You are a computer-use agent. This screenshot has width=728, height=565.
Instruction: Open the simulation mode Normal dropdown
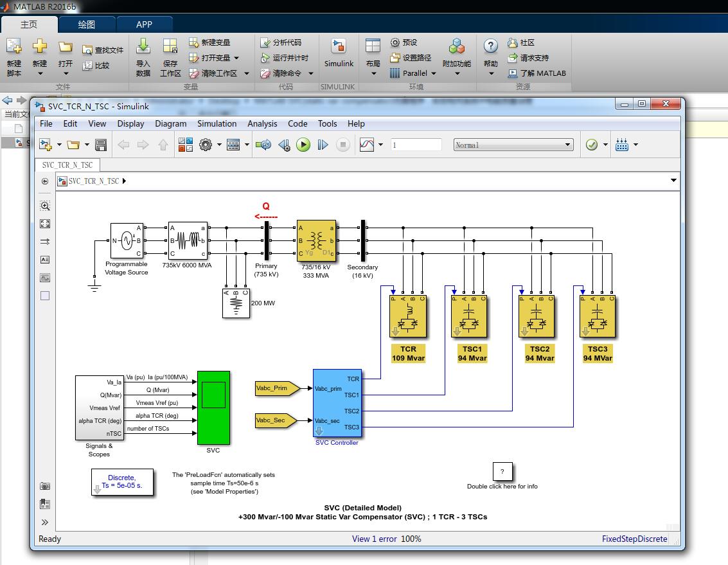pyautogui.click(x=513, y=145)
